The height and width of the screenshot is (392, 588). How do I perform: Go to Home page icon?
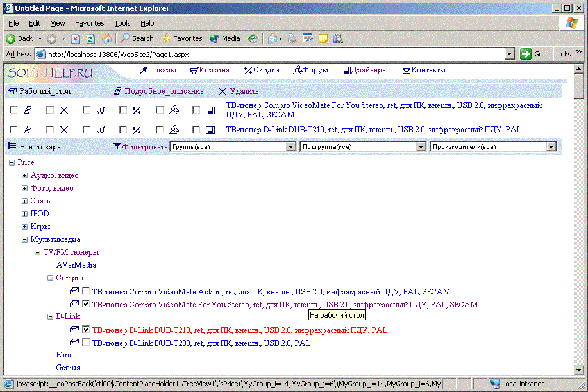(106, 38)
